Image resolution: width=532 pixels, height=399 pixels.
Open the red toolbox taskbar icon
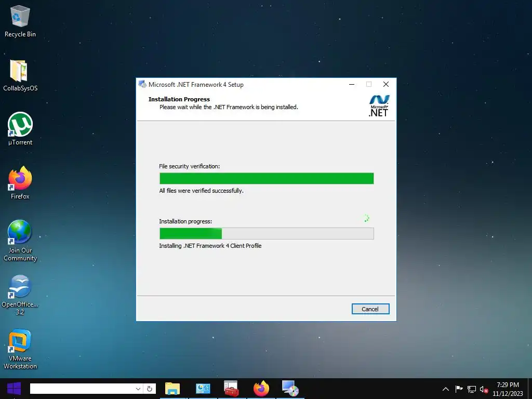(231, 389)
